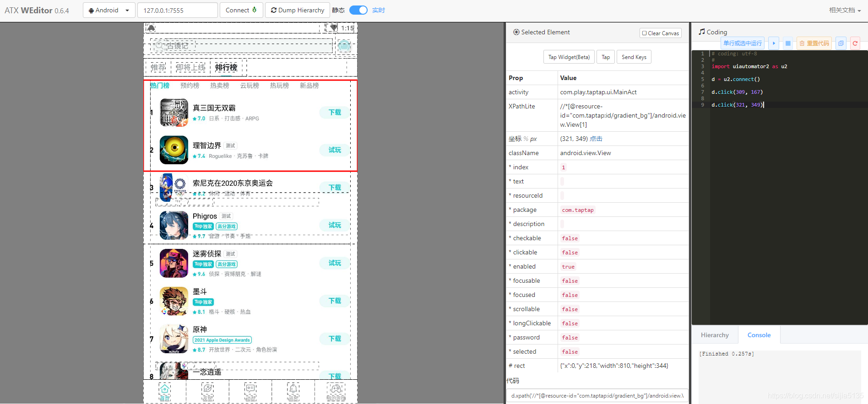Image resolution: width=868 pixels, height=404 pixels.
Task: Click the 点击 link next to coordinates
Action: [596, 139]
